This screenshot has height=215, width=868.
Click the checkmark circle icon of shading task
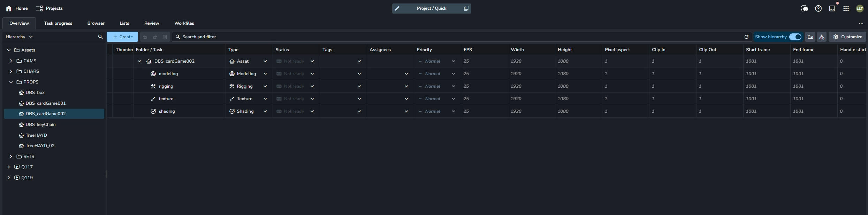(x=153, y=111)
